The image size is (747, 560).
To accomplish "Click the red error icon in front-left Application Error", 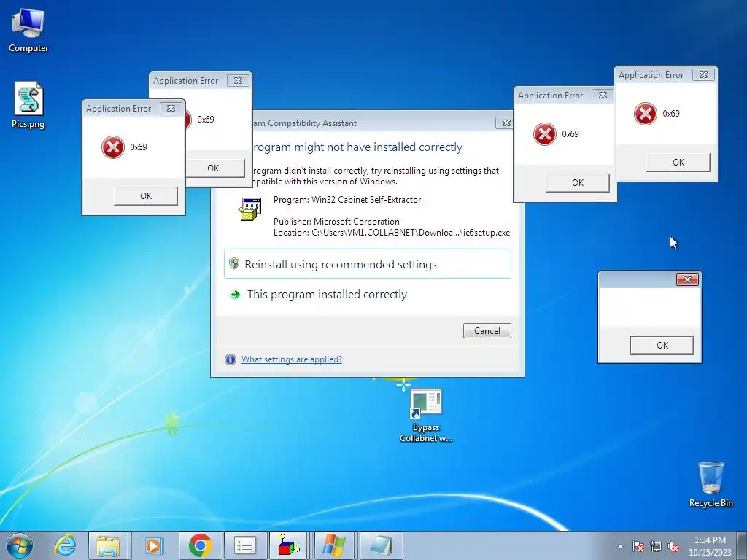I will click(113, 147).
